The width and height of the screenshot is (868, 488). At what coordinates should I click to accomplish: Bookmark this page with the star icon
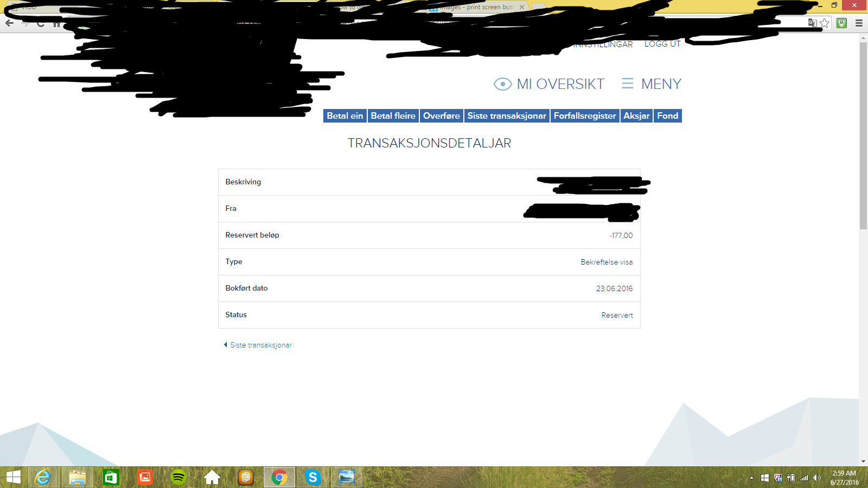pos(825,23)
